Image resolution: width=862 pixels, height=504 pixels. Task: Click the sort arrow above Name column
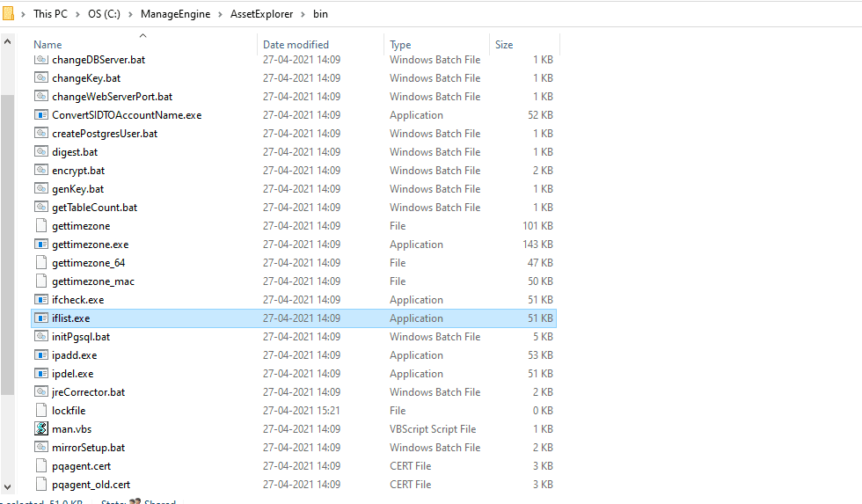tap(142, 36)
